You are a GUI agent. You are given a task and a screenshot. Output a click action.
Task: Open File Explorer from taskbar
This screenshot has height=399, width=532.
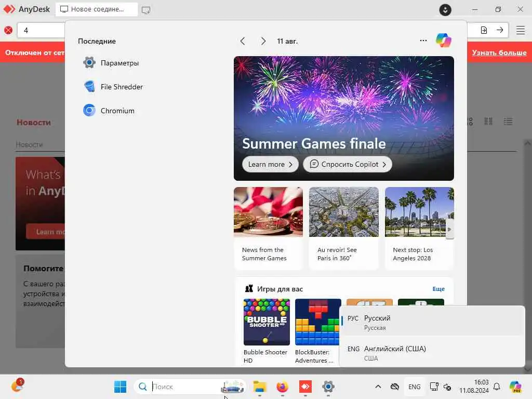tap(260, 387)
